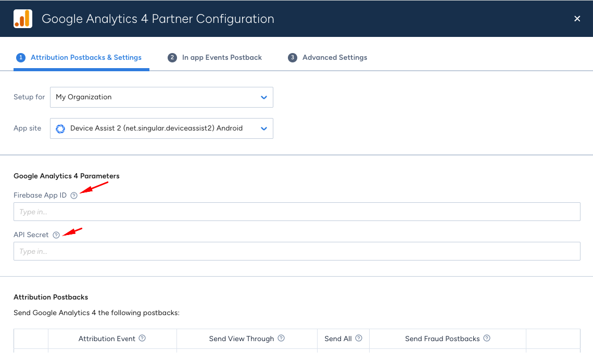593x364 pixels.
Task: Close the Partner Configuration dialog
Action: pyautogui.click(x=577, y=19)
